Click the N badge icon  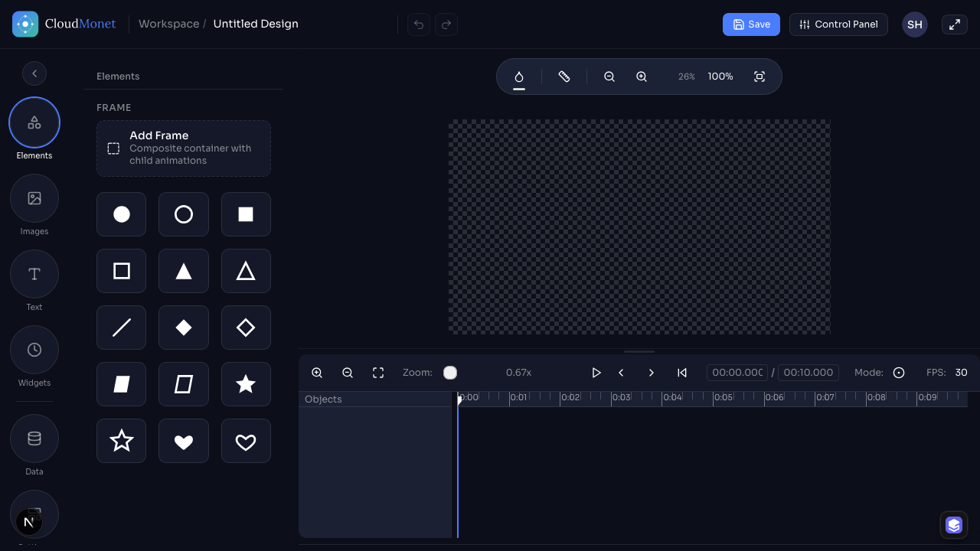click(x=28, y=522)
